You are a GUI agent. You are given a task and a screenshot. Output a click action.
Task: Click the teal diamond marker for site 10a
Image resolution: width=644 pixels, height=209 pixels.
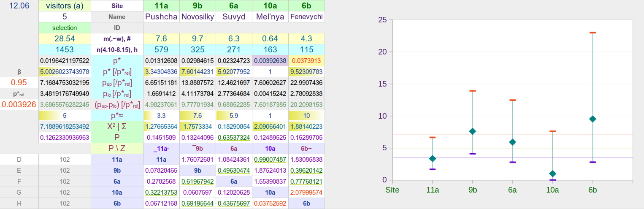(x=552, y=174)
